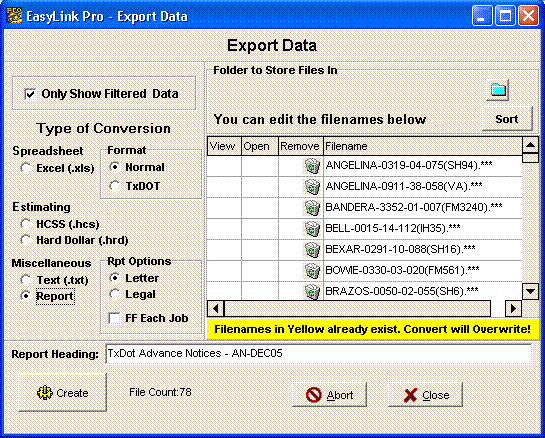This screenshot has height=438, width=545.
Task: Select HCSS (.hcs) estimating option
Action: click(x=26, y=224)
